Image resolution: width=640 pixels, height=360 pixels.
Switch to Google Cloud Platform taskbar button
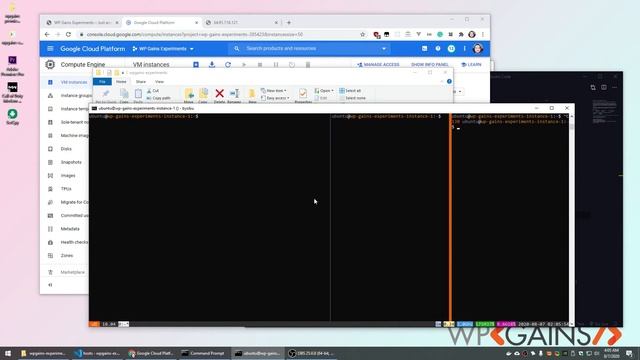coord(151,353)
